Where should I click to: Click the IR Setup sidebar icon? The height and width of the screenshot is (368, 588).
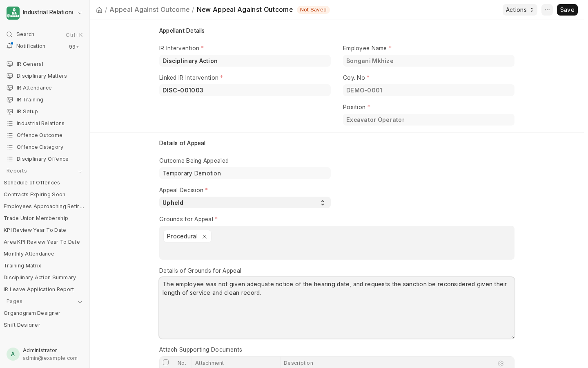coord(10,112)
